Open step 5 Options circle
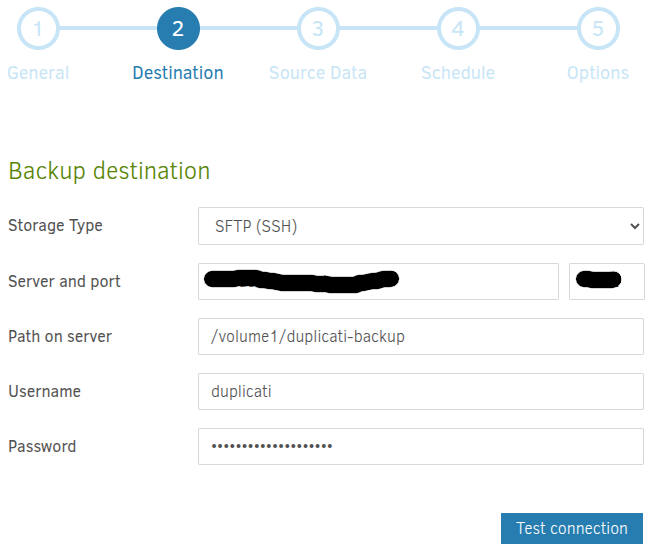Image resolution: width=663 pixels, height=557 pixels. [598, 29]
